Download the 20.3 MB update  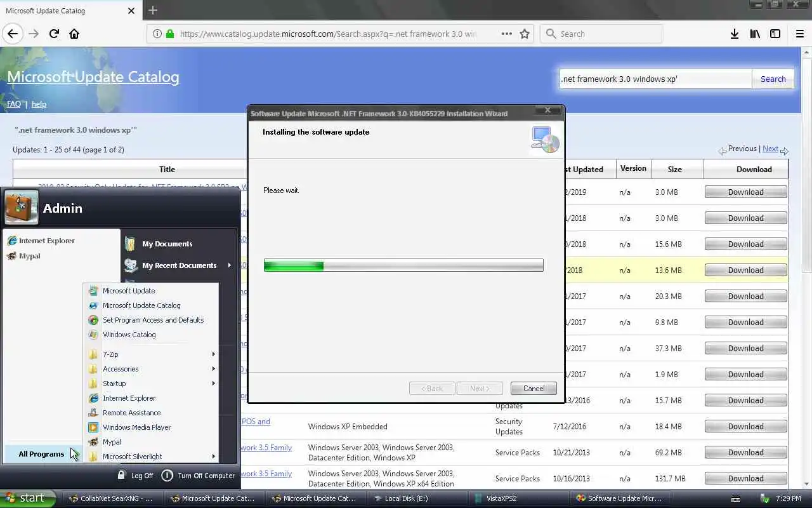click(746, 297)
